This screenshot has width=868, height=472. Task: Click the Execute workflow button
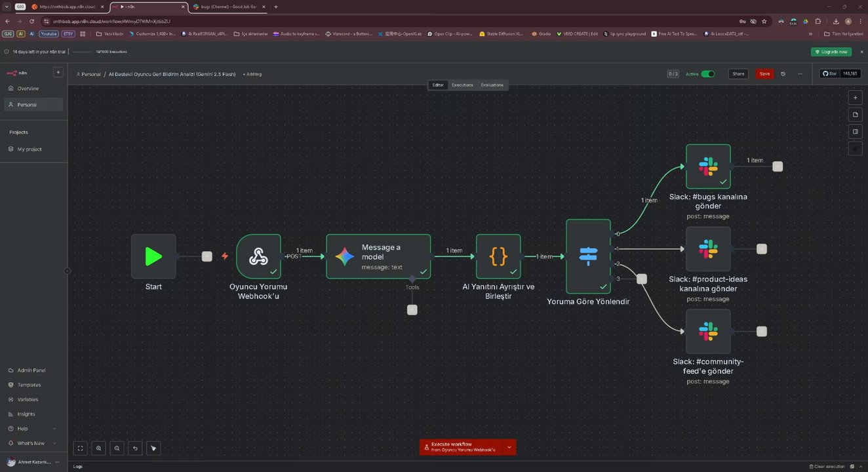tap(461, 447)
